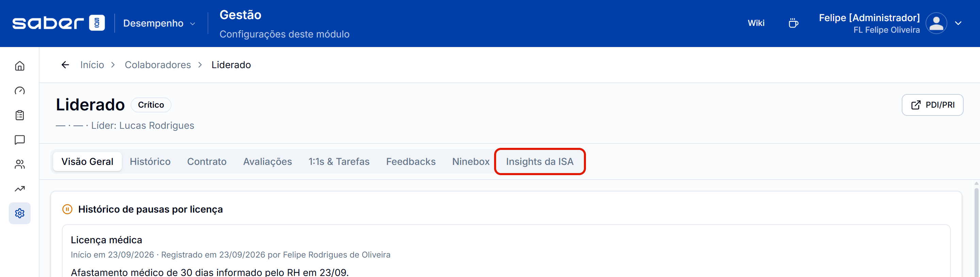The width and height of the screenshot is (980, 277).
Task: Open the PDI/PRI button
Action: pos(932,105)
